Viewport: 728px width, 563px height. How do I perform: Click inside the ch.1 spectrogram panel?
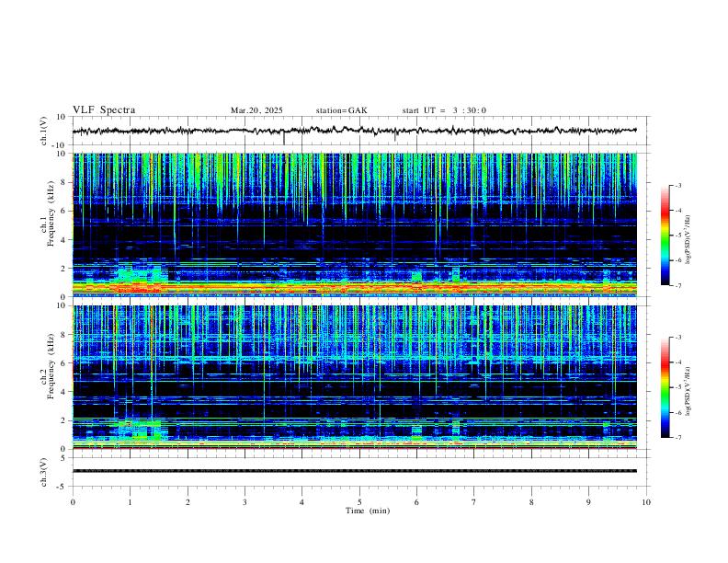(354, 224)
